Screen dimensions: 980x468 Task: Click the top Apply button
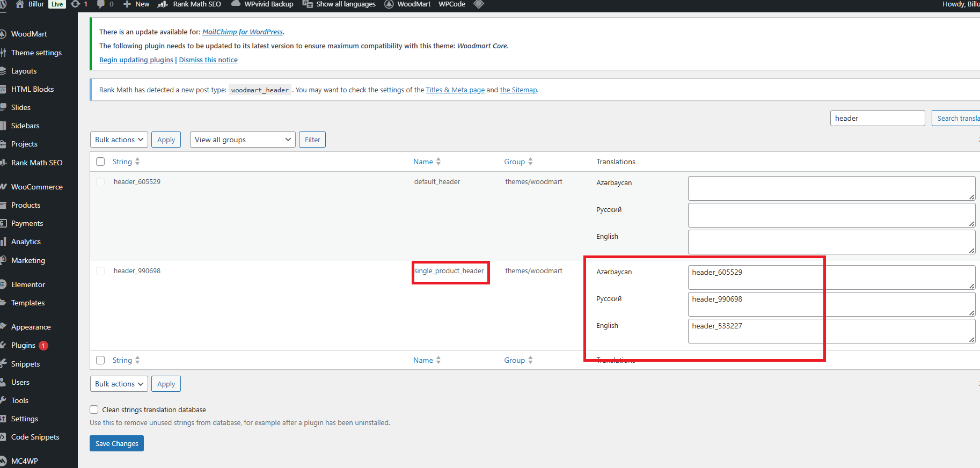click(166, 140)
